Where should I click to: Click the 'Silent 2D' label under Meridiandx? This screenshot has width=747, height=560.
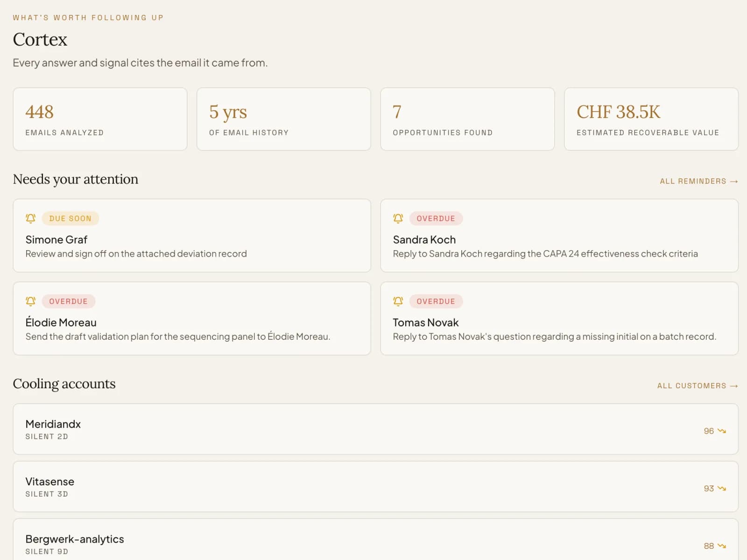[x=47, y=437]
